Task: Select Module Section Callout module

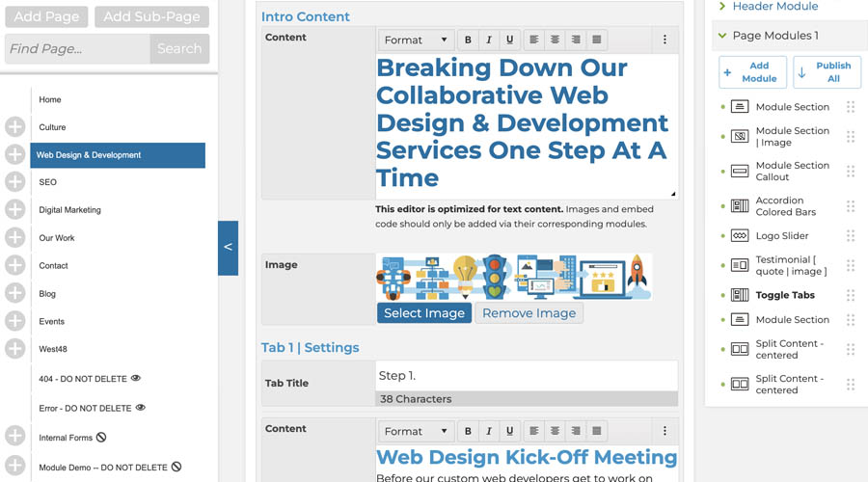Action: tap(792, 171)
